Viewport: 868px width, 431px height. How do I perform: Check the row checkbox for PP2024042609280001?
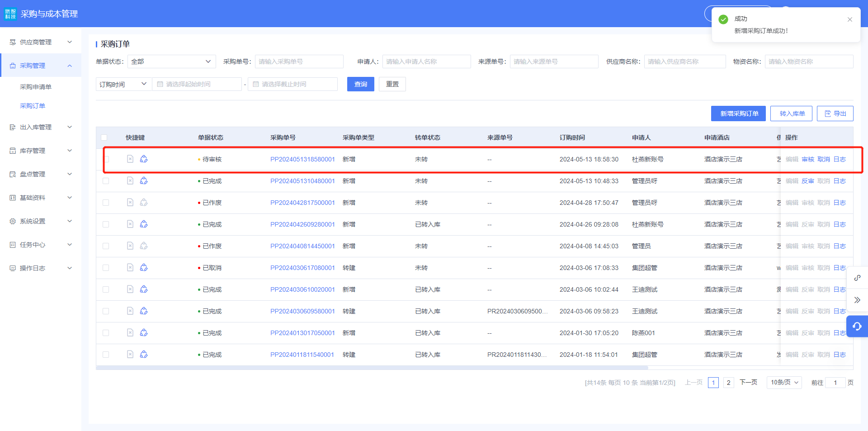(106, 224)
